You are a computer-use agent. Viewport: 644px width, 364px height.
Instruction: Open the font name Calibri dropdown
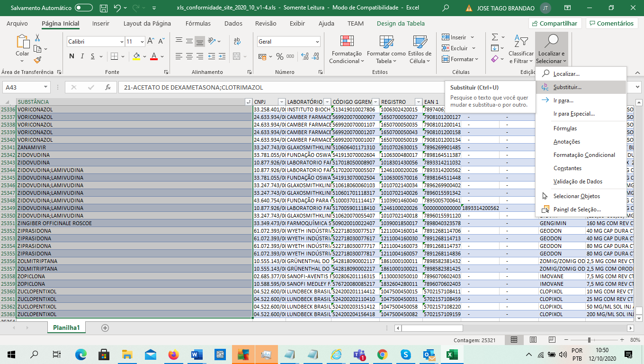(122, 42)
